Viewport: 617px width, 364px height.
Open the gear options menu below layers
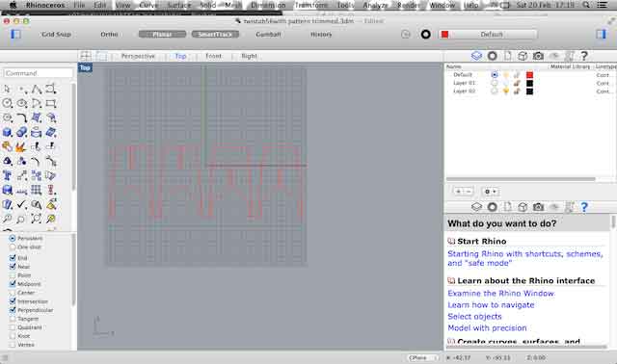[491, 192]
